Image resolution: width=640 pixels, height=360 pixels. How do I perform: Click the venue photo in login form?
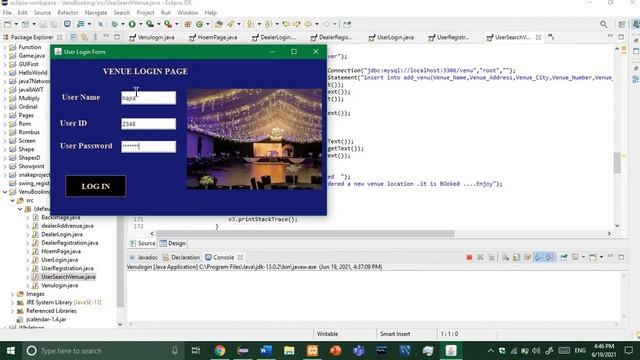(x=254, y=139)
